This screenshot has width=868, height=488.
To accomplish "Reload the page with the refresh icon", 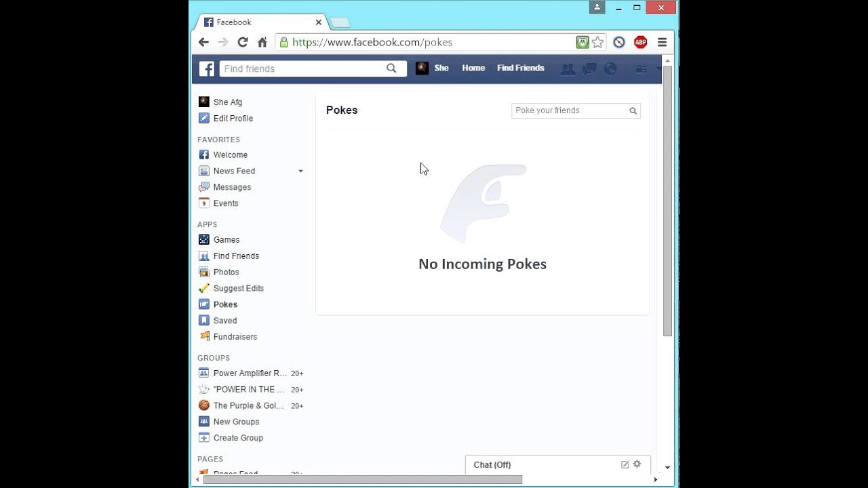I will (x=243, y=42).
